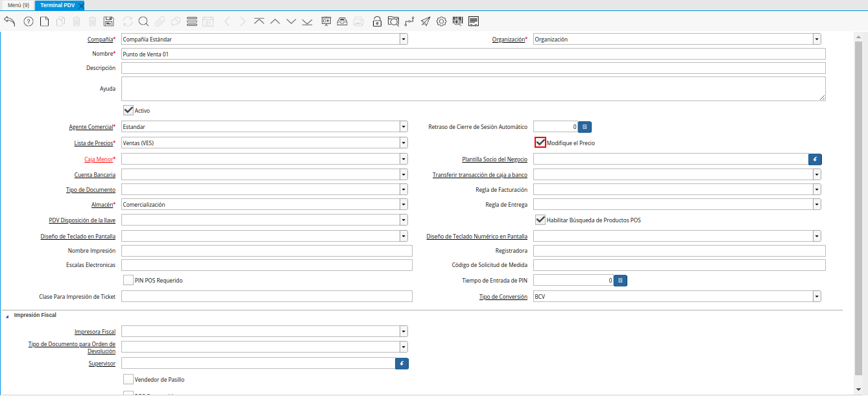Save the record using the floppy disk icon

point(109,21)
